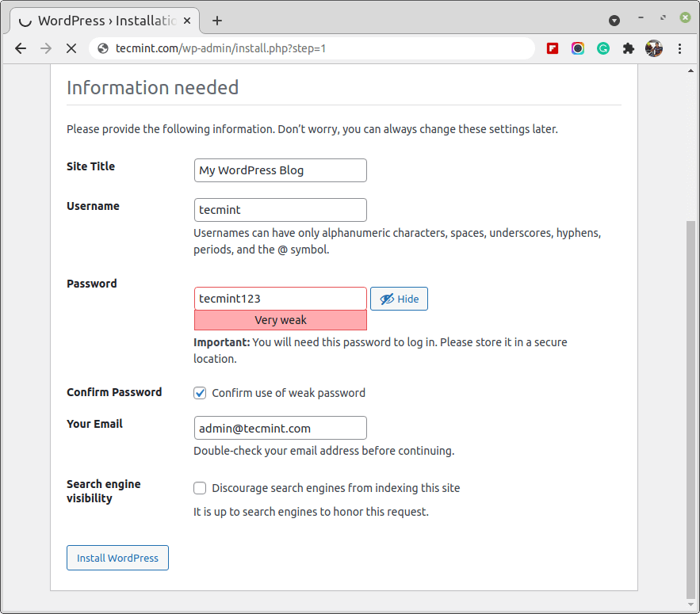
Task: Open Chrome three-dot menu
Action: click(679, 48)
